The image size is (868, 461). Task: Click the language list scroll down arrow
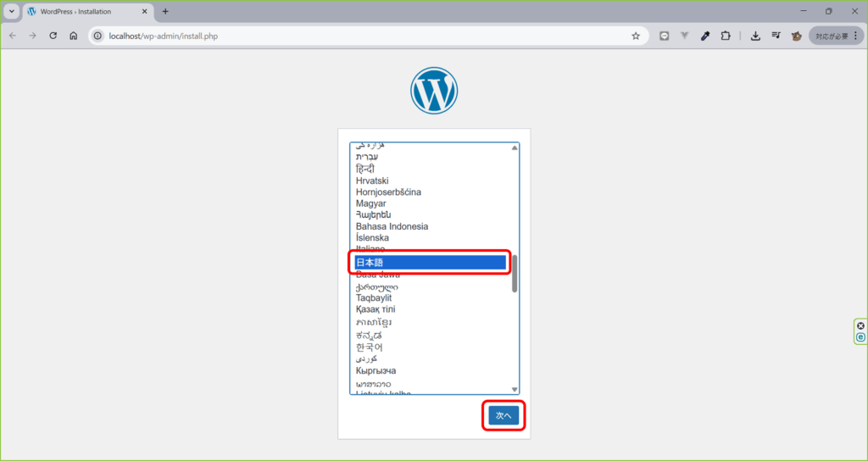pos(515,389)
